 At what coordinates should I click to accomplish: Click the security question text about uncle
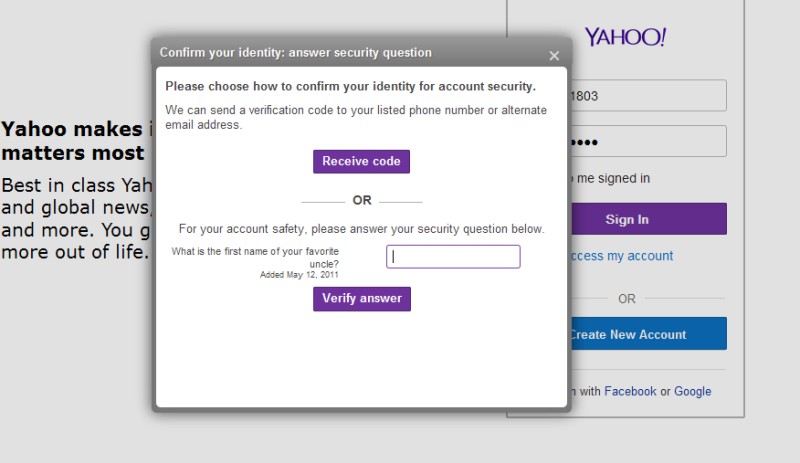pyautogui.click(x=255, y=257)
